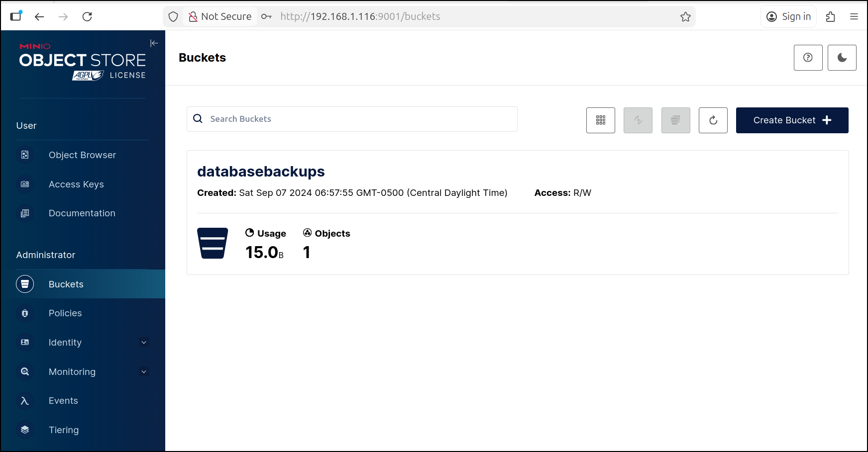Open the Events lambda icon
This screenshot has height=452, width=868.
point(25,401)
